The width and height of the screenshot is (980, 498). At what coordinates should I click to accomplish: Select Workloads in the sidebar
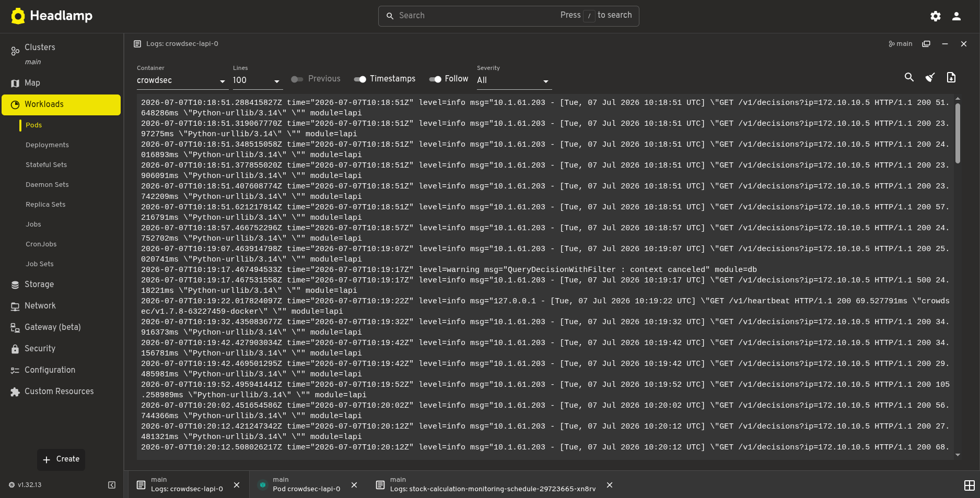61,104
